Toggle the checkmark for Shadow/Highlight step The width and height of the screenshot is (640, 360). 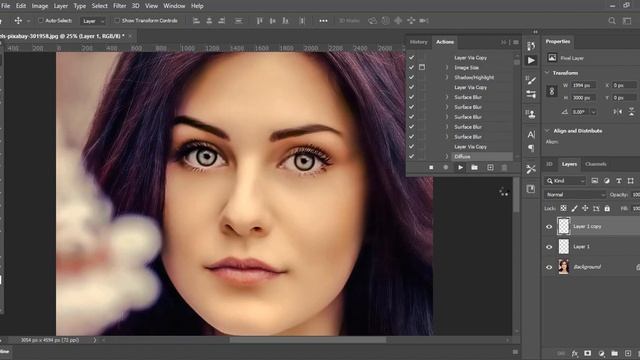click(x=411, y=77)
